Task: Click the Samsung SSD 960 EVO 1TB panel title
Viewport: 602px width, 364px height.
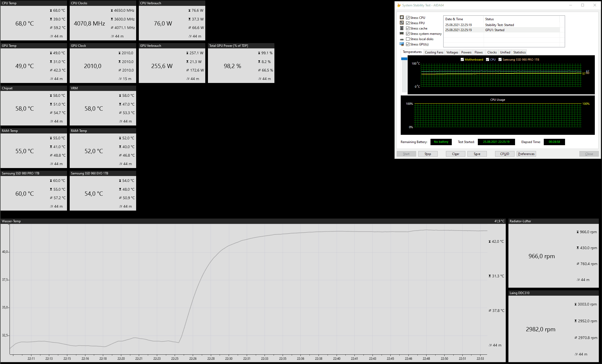Action: [x=89, y=173]
